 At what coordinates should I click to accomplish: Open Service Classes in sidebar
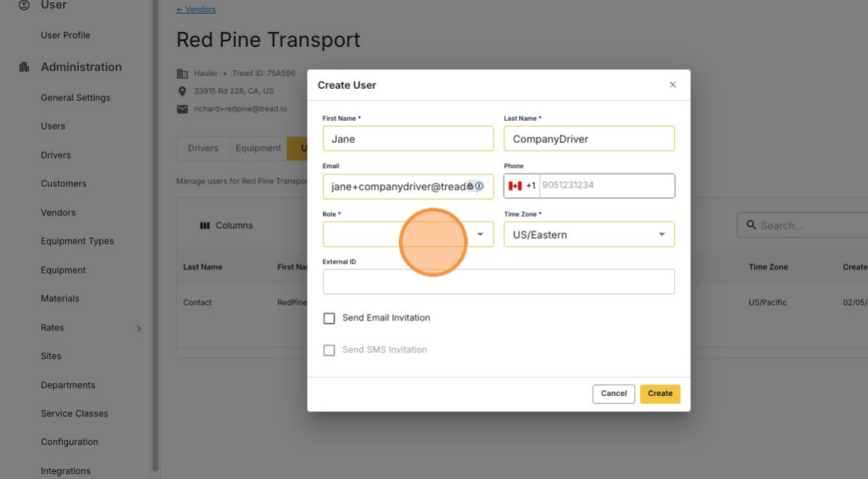click(75, 414)
